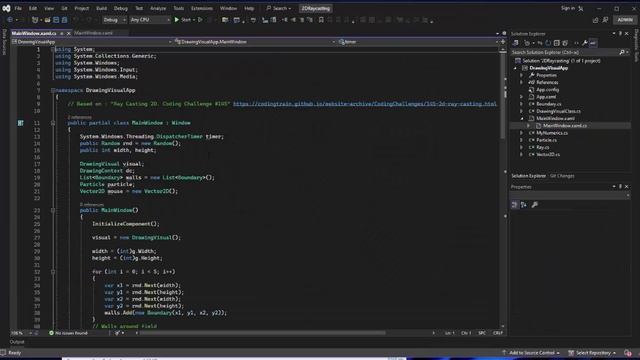This screenshot has width=640, height=360.
Task: Select App.xaml in Solution Explorer
Action: coord(546,97)
